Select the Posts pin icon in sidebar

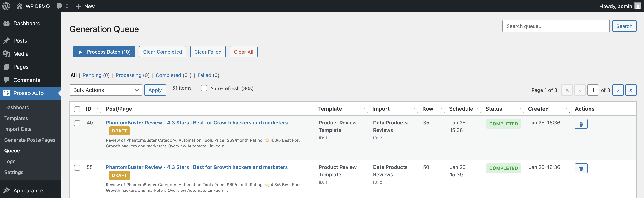click(x=7, y=40)
